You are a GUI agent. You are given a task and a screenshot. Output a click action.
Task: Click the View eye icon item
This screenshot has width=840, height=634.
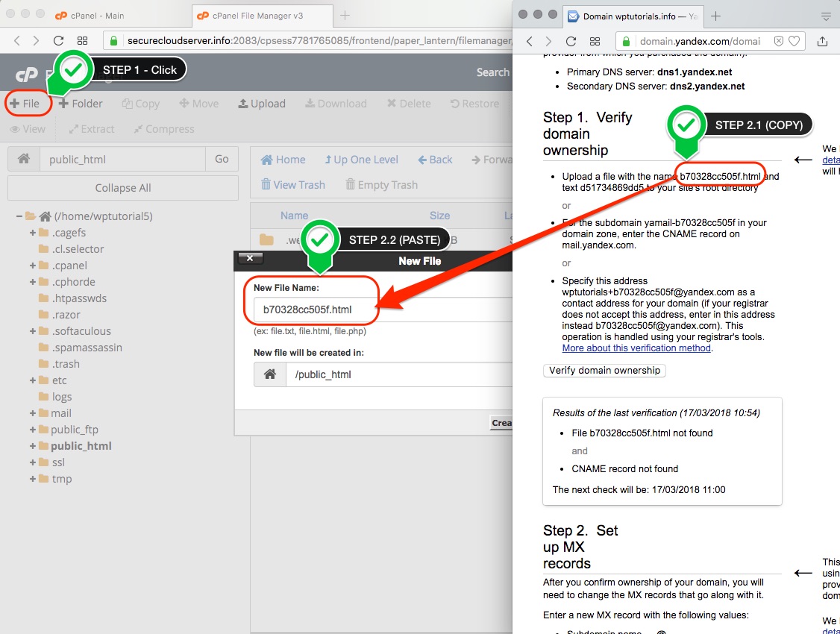[x=28, y=129]
